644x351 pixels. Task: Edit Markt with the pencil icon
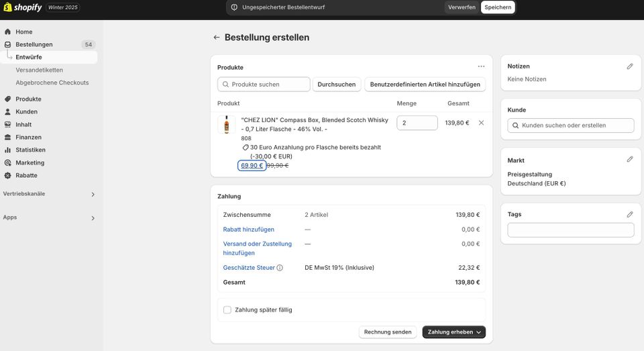630,159
